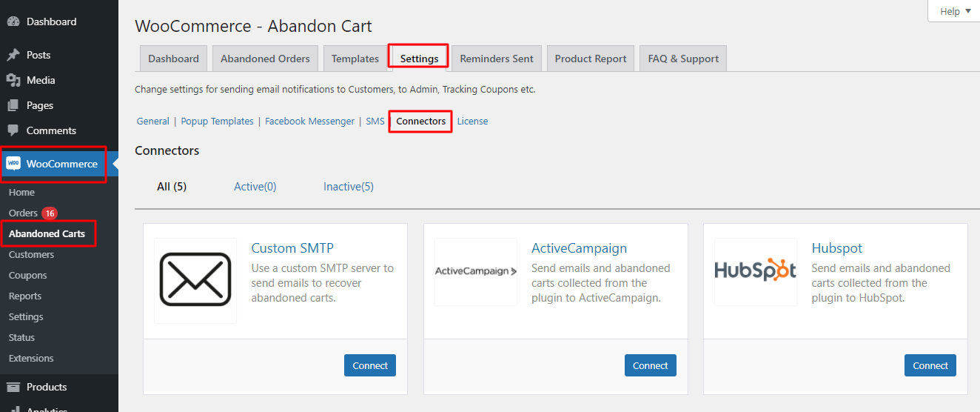Open the General settings link
Image resolution: width=980 pixels, height=412 pixels.
pyautogui.click(x=153, y=121)
